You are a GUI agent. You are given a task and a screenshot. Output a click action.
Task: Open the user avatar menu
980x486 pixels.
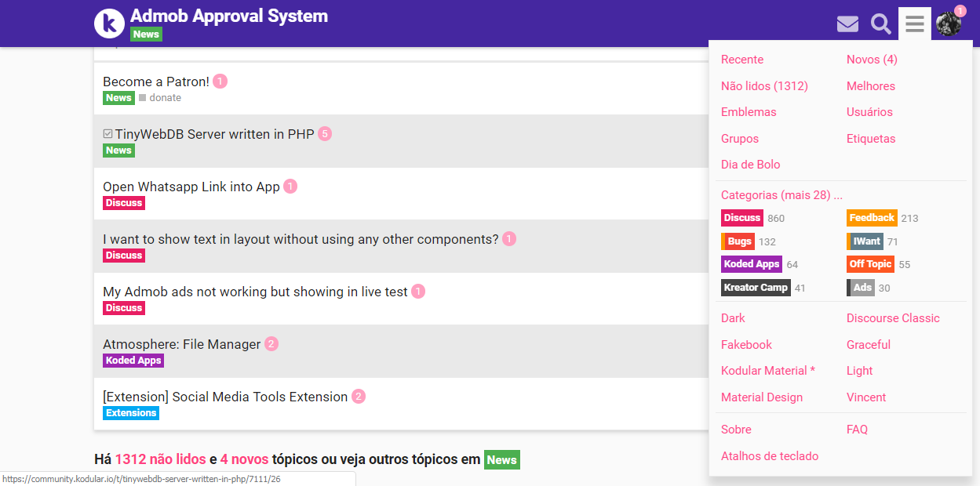[x=949, y=24]
